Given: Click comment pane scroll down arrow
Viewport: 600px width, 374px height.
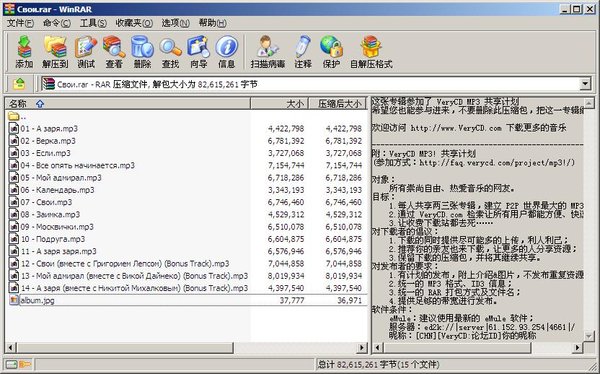Looking at the screenshot, I should point(589,336).
